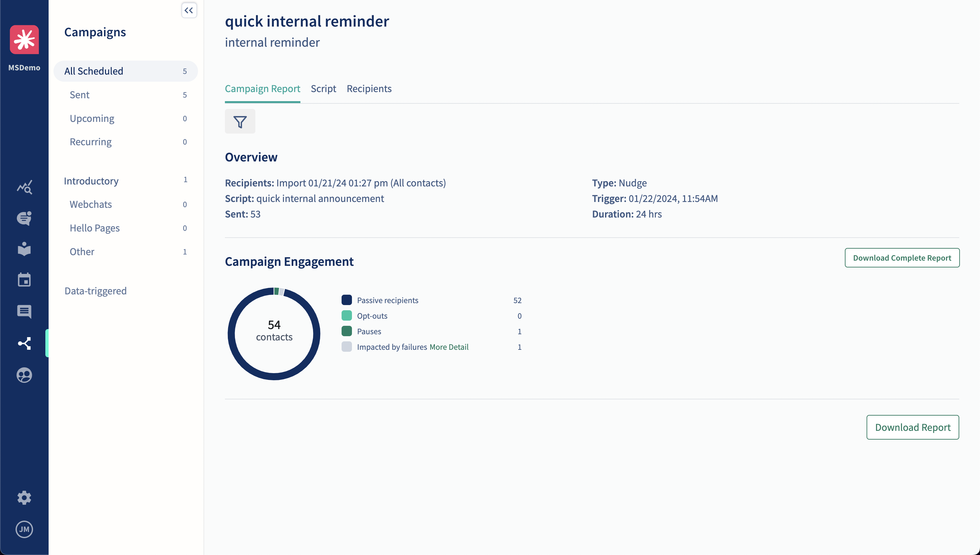Open the conversations message icon
The image size is (980, 555).
coord(24,312)
